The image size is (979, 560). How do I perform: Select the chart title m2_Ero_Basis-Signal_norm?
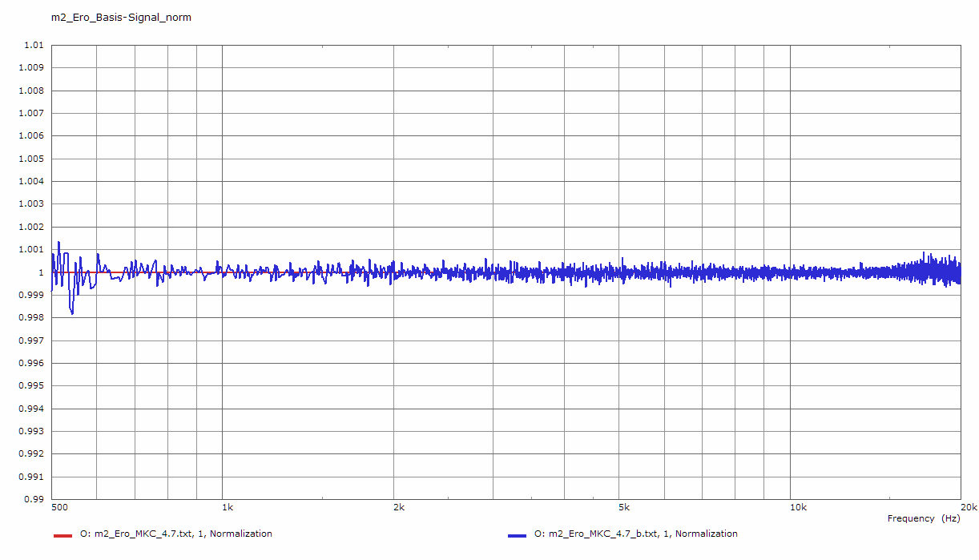coord(121,17)
